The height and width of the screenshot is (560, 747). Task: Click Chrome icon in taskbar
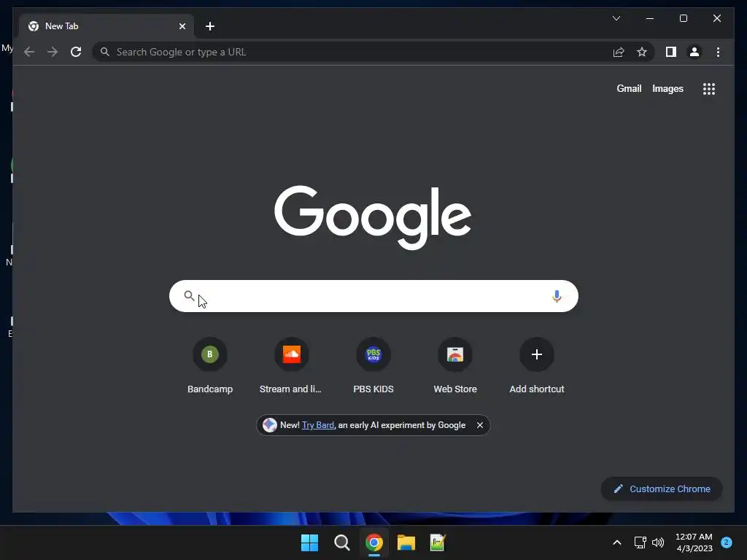(x=374, y=542)
